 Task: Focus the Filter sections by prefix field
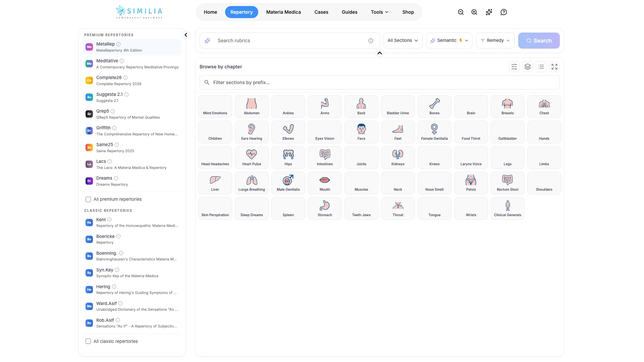click(x=379, y=82)
